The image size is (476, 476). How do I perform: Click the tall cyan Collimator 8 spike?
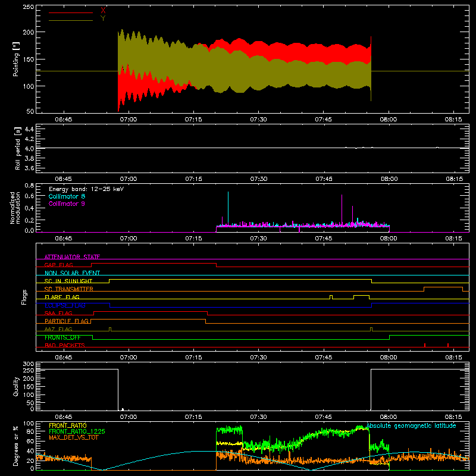228,209
